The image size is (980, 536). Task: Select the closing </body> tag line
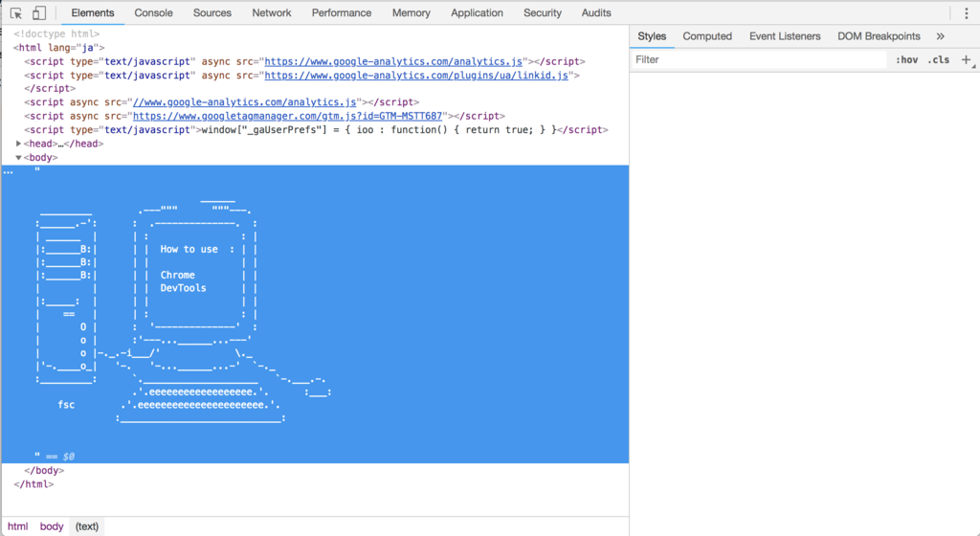(44, 470)
